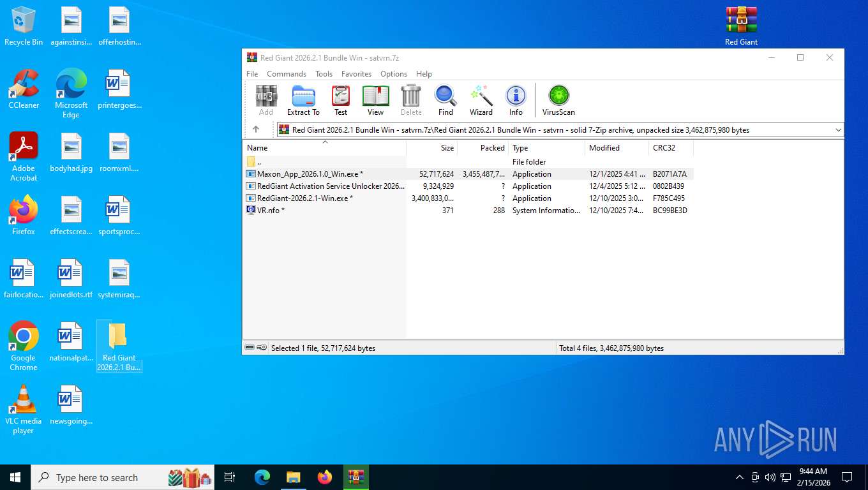Open File Explorer from taskbar

pyautogui.click(x=293, y=477)
